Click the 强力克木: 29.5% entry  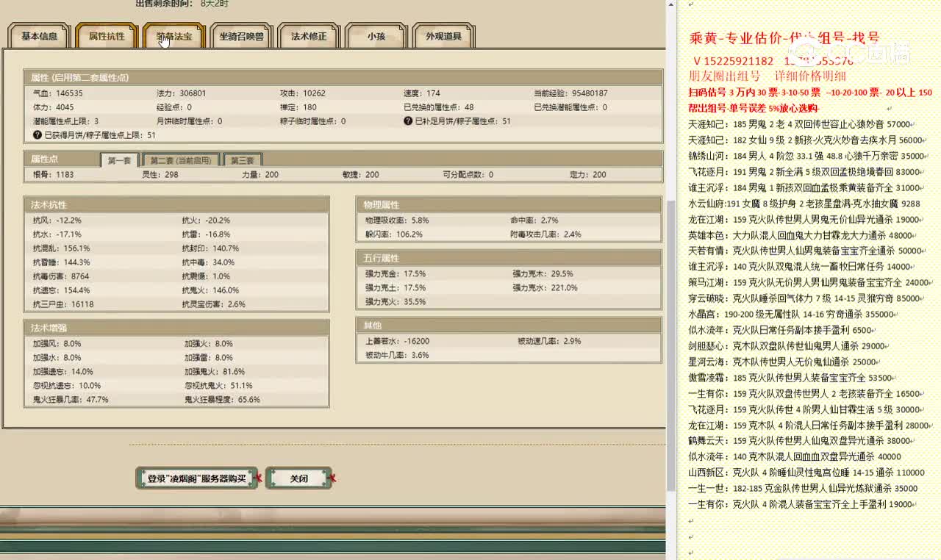[543, 273]
